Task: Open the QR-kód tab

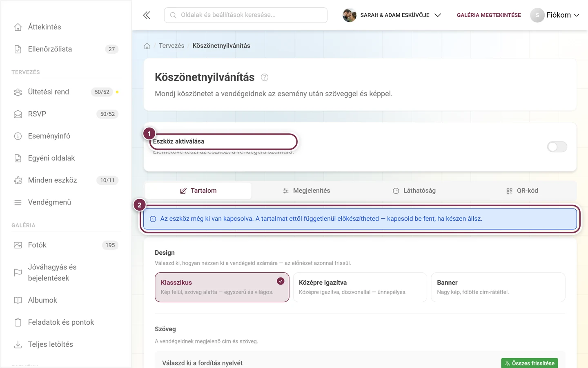Action: click(522, 191)
